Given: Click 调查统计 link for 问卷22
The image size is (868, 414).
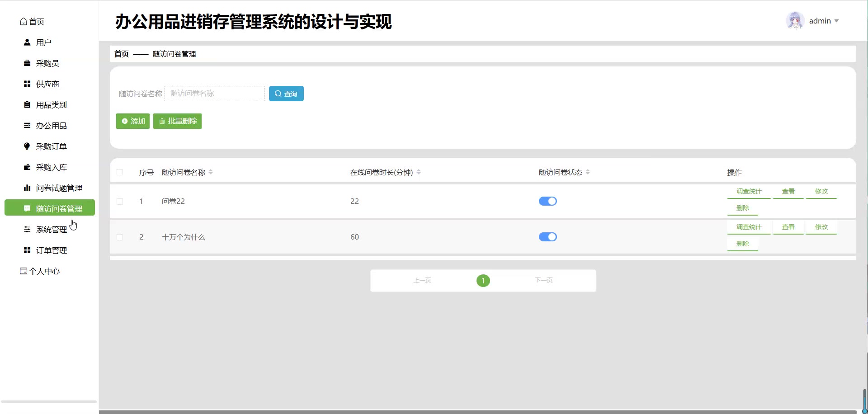Looking at the screenshot, I should [x=749, y=192].
